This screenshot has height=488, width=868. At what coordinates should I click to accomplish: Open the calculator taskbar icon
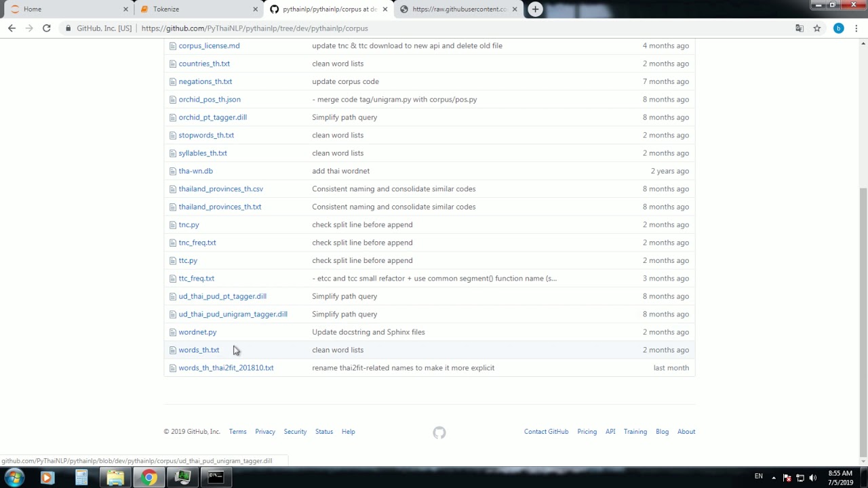point(81,477)
